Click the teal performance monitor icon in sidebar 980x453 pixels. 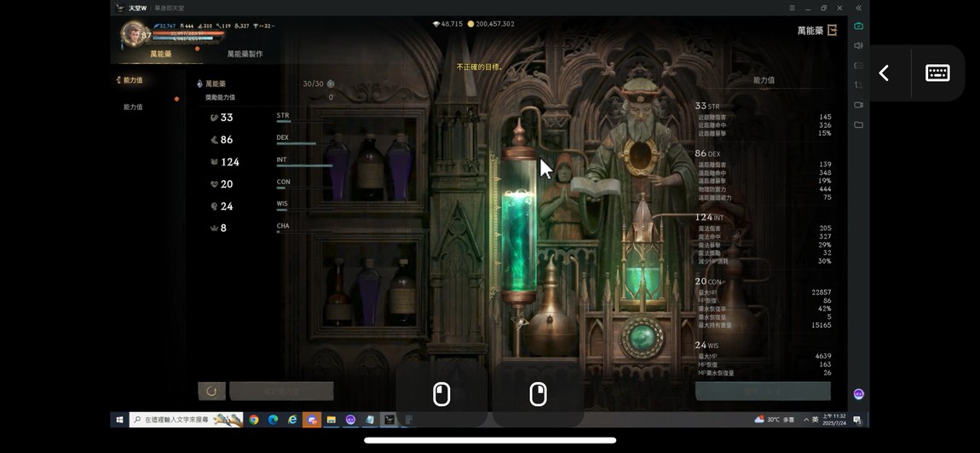pos(858,26)
